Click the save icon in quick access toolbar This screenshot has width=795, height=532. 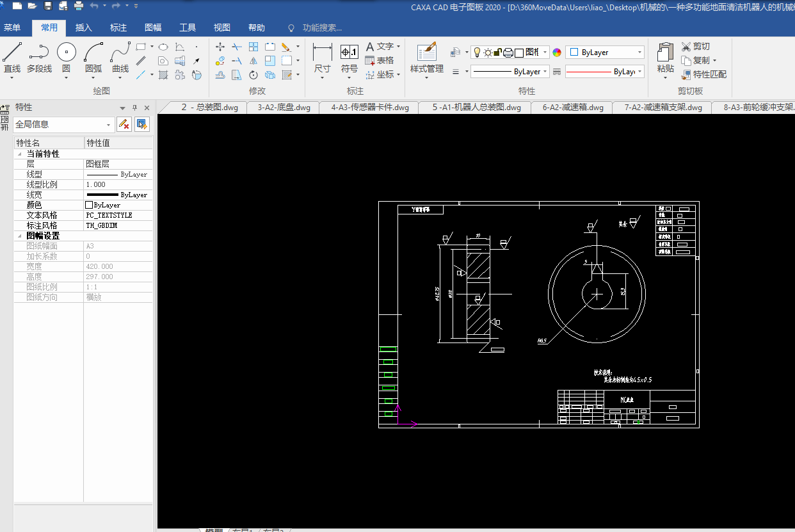(x=48, y=6)
